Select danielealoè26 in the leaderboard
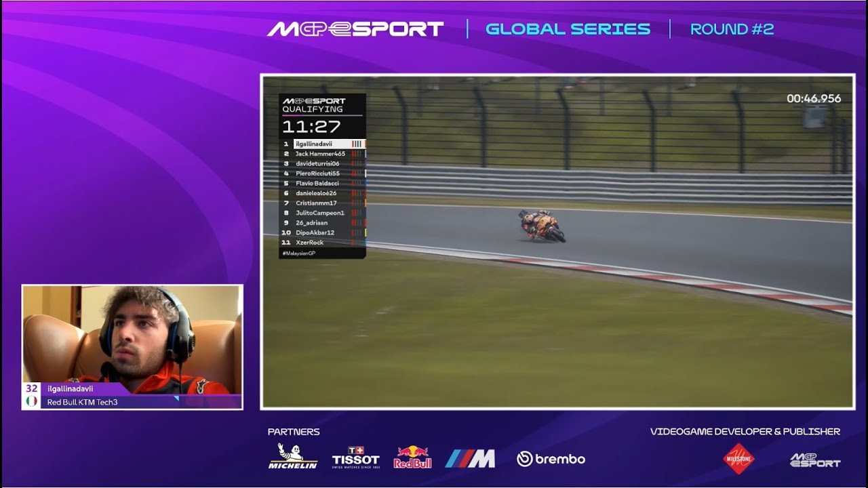Image resolution: width=868 pixels, height=488 pixels. click(323, 193)
